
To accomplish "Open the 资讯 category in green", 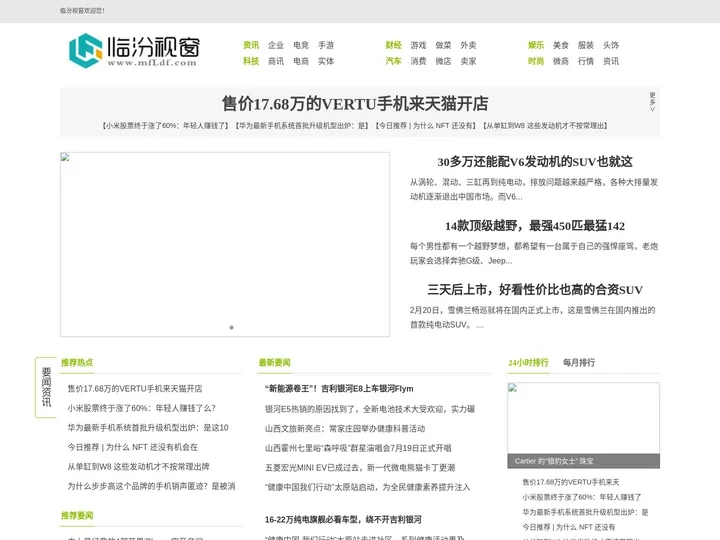I will point(251,45).
